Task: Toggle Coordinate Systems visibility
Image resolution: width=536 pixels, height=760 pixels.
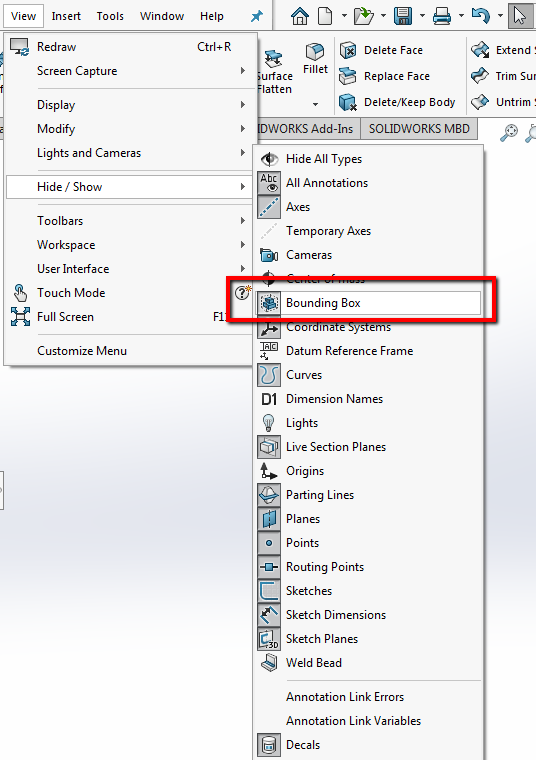Action: [369, 327]
